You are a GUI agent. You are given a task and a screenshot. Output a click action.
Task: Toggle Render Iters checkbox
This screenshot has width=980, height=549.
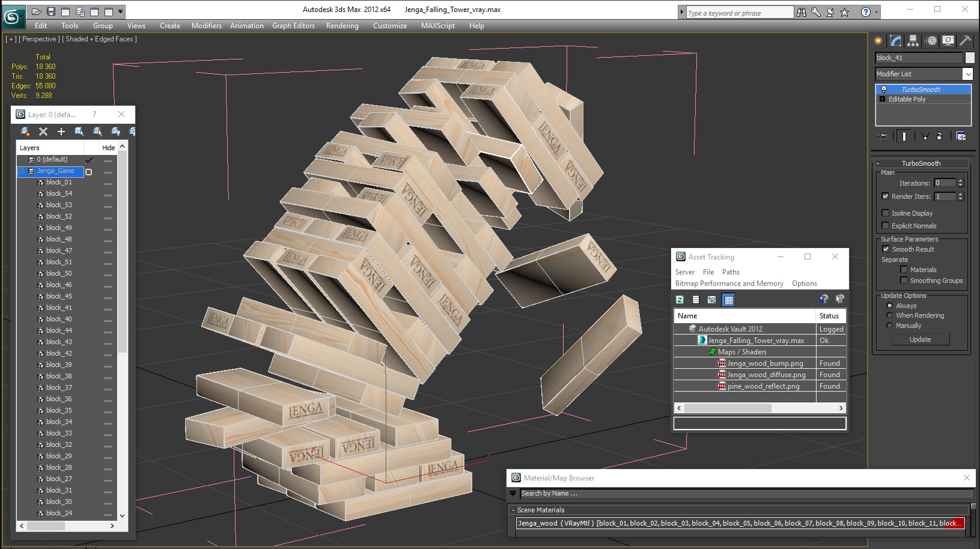coord(885,196)
